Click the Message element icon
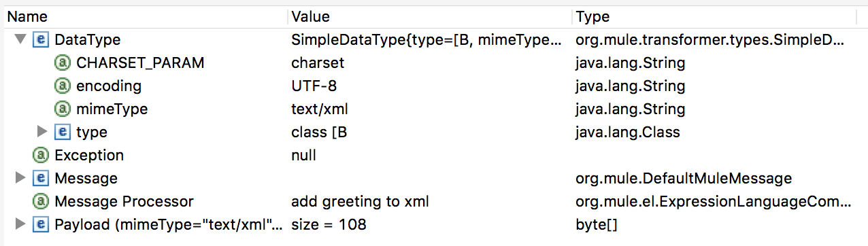Viewport: 868px width, 246px height. pyautogui.click(x=40, y=178)
